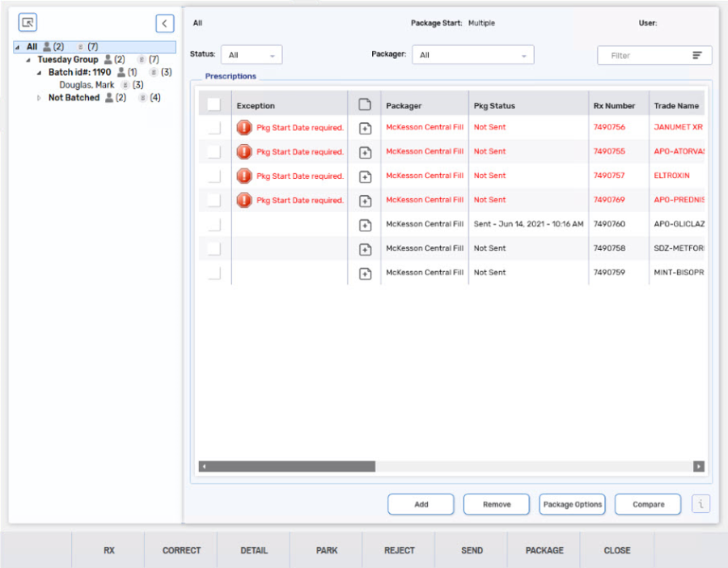Click the red exception icon for ELTROXIN
Viewport: 728px width, 568px height.
click(x=244, y=176)
